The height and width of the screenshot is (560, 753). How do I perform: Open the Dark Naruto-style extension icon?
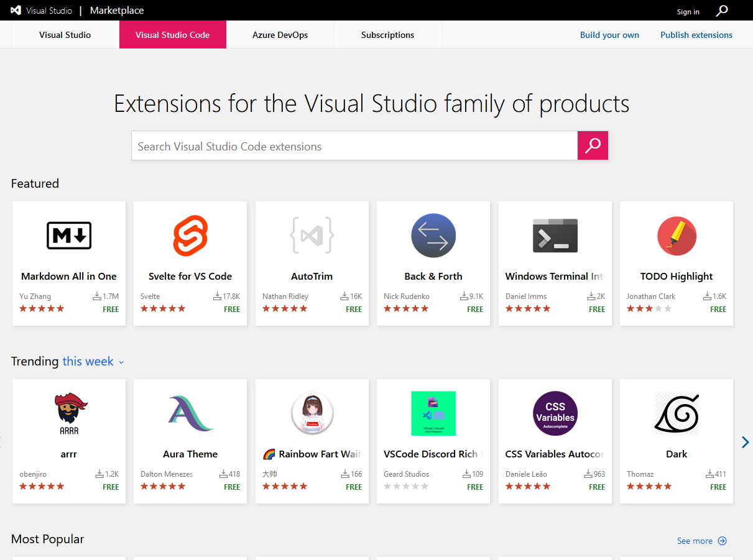pos(677,413)
